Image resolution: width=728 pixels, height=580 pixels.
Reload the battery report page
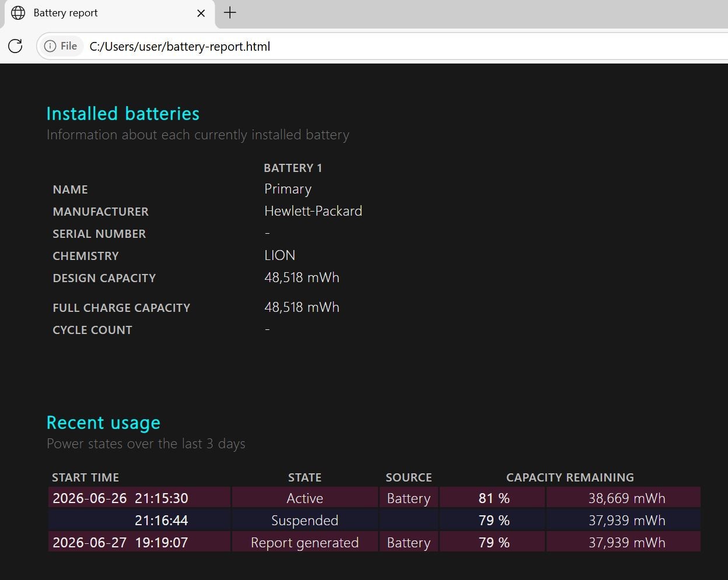pyautogui.click(x=16, y=46)
